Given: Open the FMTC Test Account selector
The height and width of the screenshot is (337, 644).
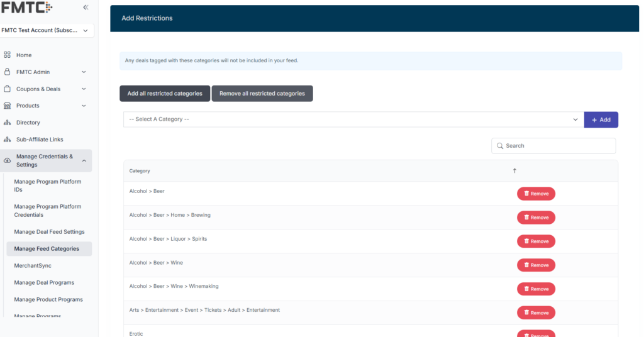Looking at the screenshot, I should (x=47, y=30).
